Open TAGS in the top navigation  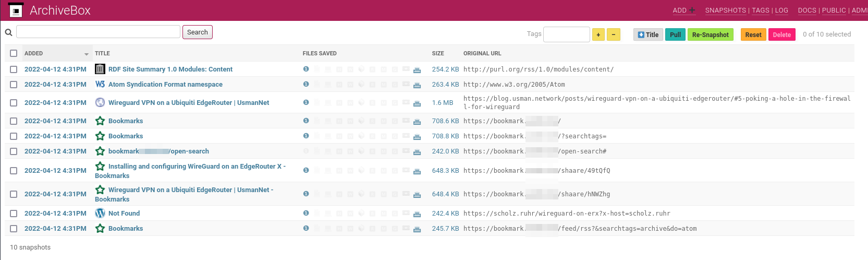(x=761, y=10)
